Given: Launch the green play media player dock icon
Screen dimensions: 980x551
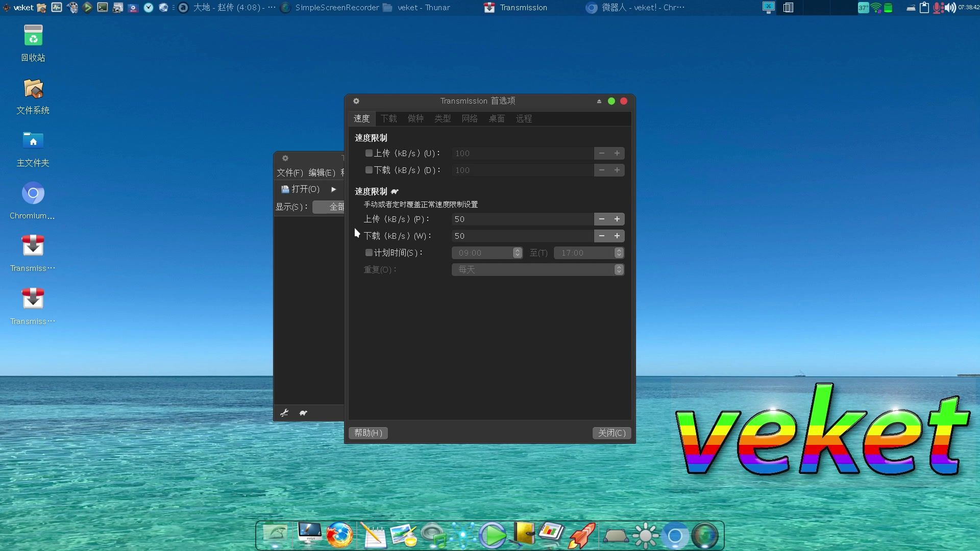Looking at the screenshot, I should point(493,535).
